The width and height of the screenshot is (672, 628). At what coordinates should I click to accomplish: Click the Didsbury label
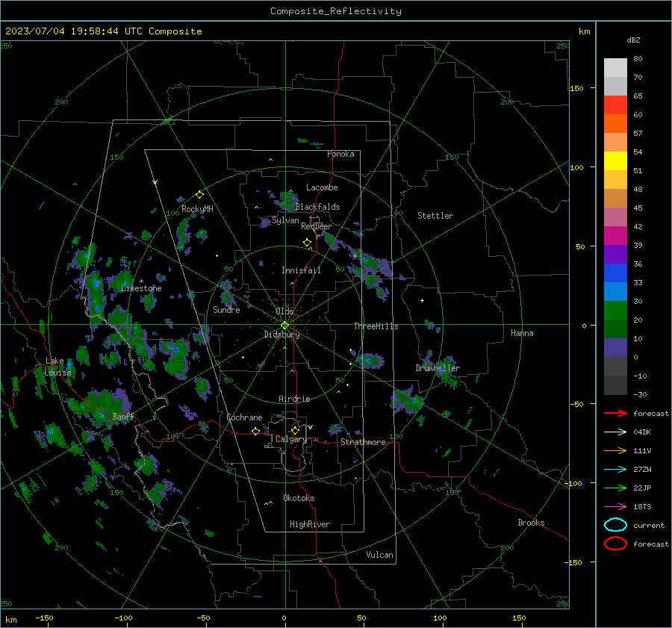pos(282,335)
